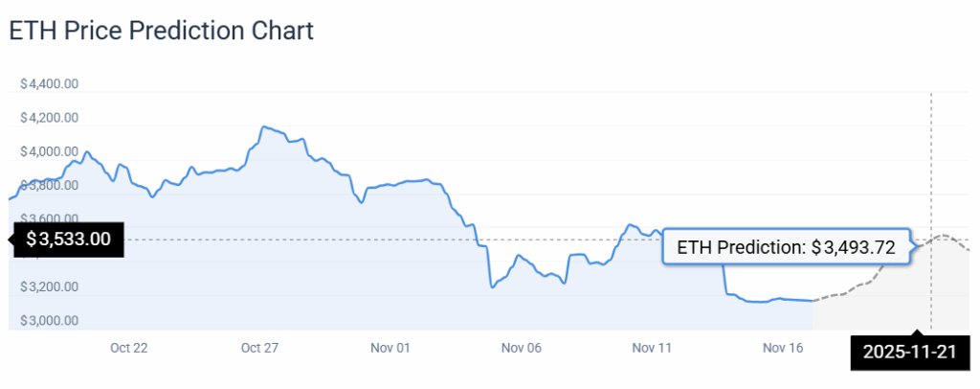
Task: Select the Nov 16 date on x-axis
Action: (783, 348)
